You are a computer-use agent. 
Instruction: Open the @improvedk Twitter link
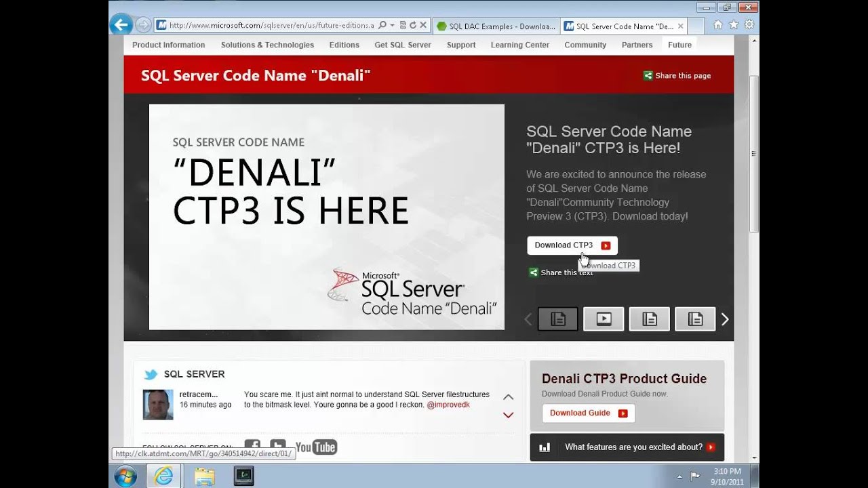[448, 405]
